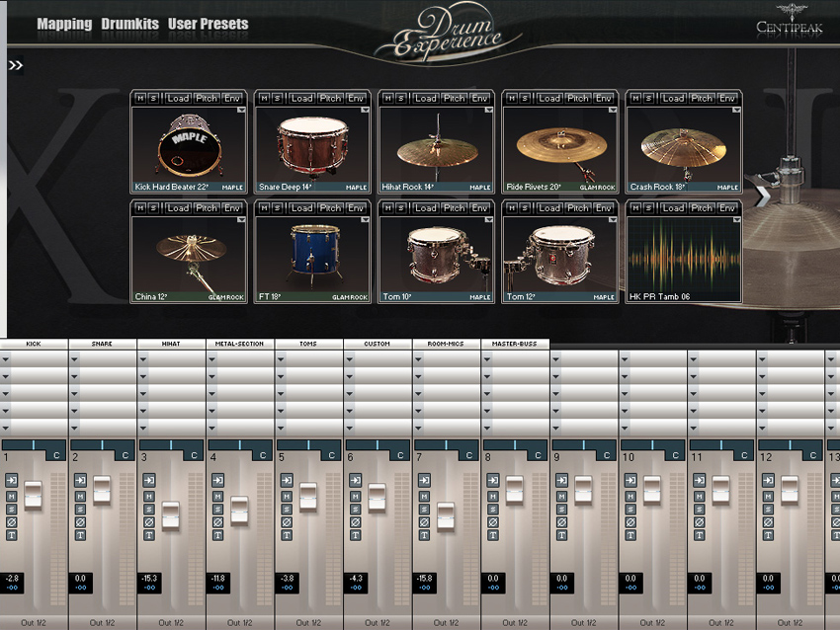Invert phase on mixer channel 1 KICK
The width and height of the screenshot is (840, 630).
pyautogui.click(x=11, y=522)
